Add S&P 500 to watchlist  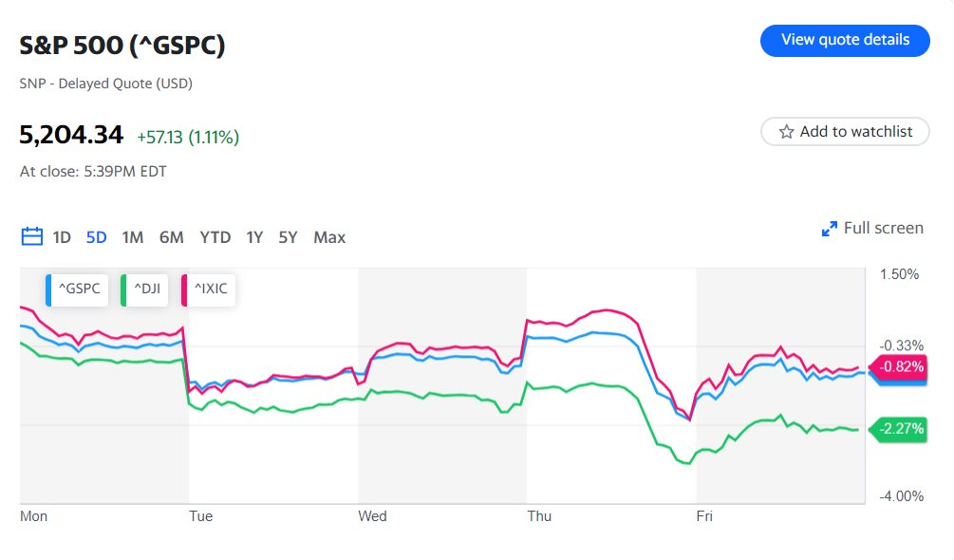coord(845,131)
